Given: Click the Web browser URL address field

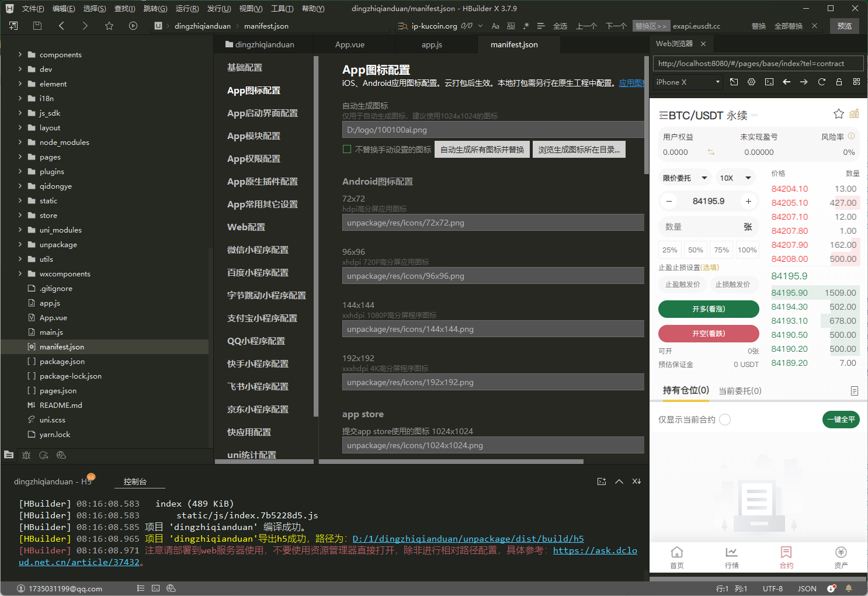Looking at the screenshot, I should point(758,64).
